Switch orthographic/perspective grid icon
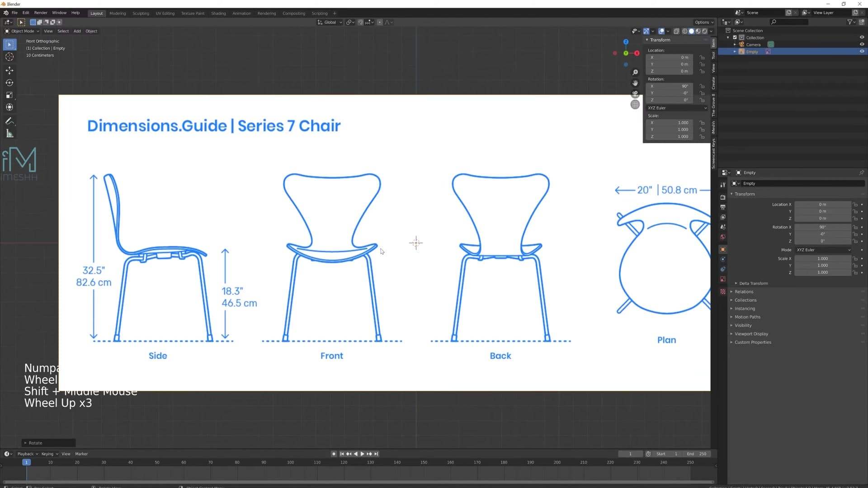The width and height of the screenshot is (868, 488). (635, 104)
